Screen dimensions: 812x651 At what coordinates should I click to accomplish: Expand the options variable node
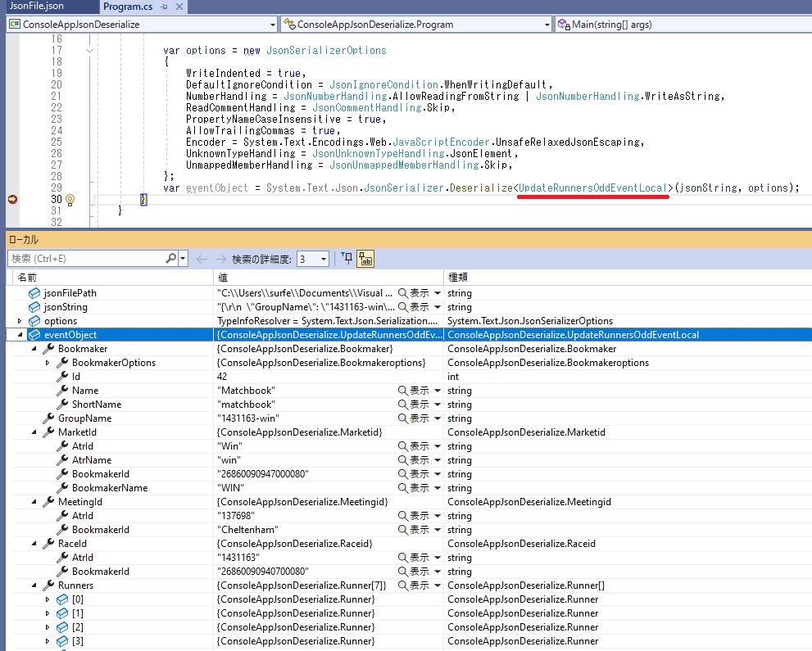[20, 321]
